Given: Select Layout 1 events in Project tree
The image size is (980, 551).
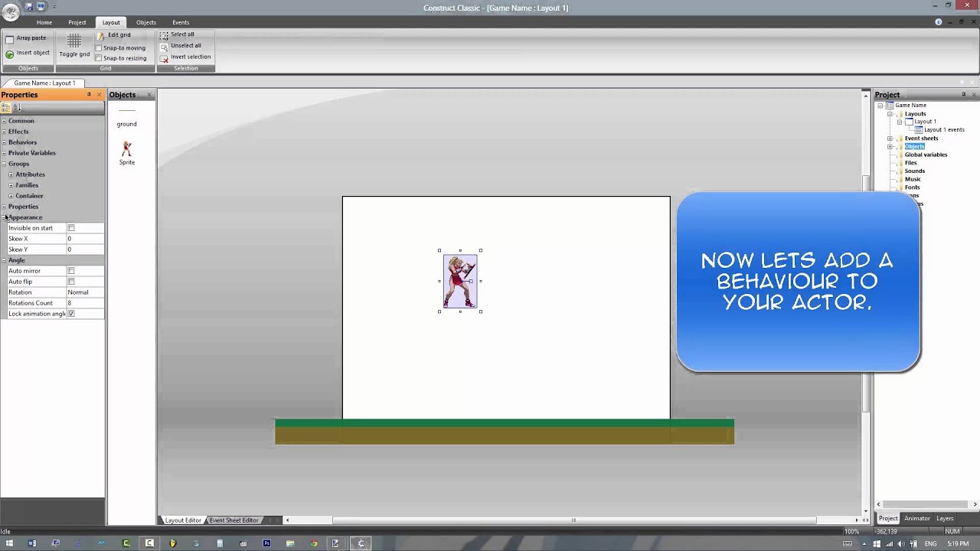Looking at the screenshot, I should (944, 130).
